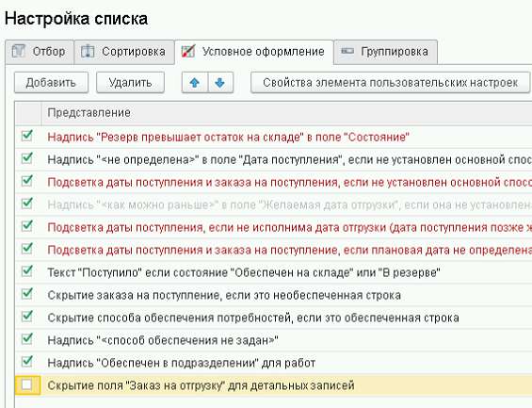Select the grayed "как можно раньше" rule row
The height and width of the screenshot is (408, 532).
click(x=273, y=204)
